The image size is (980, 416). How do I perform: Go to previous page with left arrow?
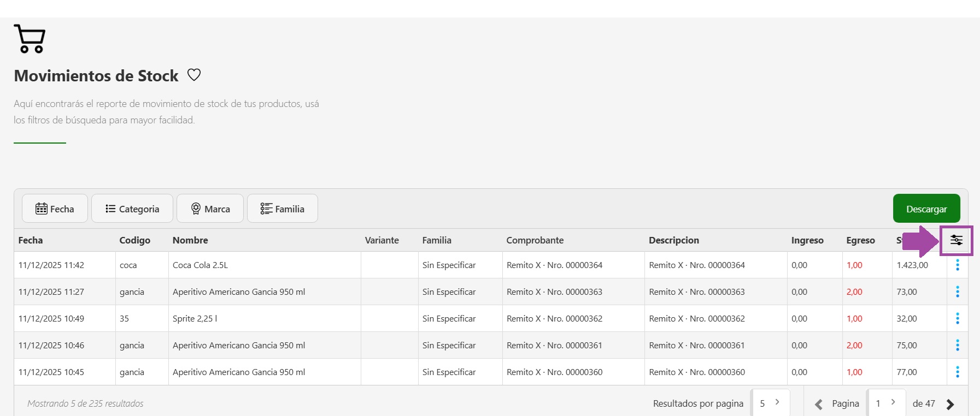[x=818, y=405]
